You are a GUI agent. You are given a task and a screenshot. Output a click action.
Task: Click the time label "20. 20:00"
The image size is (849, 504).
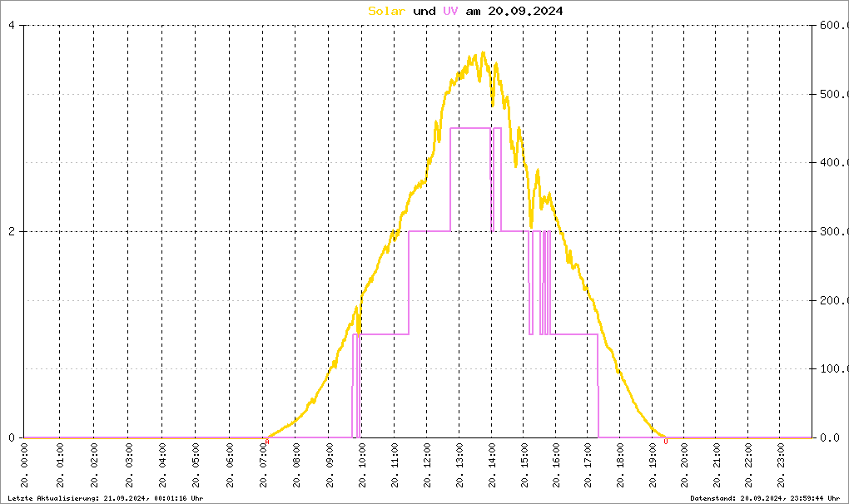tap(684, 466)
